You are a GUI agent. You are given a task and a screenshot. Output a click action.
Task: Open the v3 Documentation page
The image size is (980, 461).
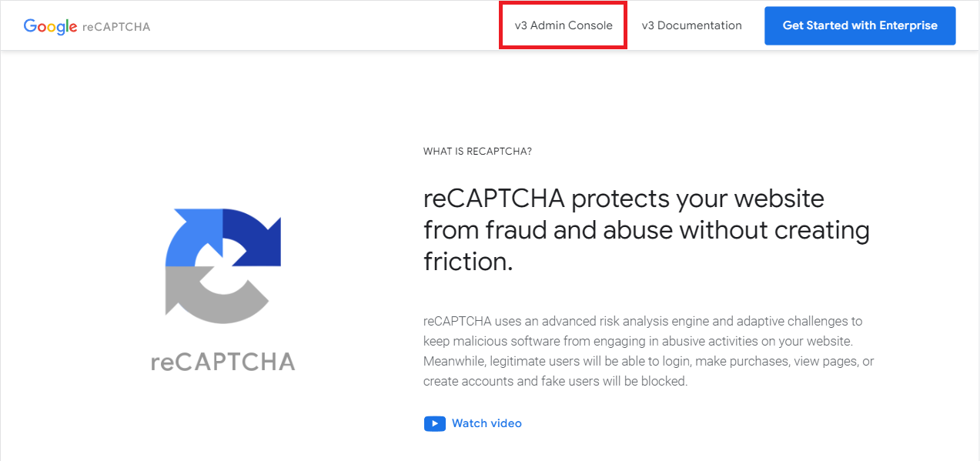click(x=691, y=25)
